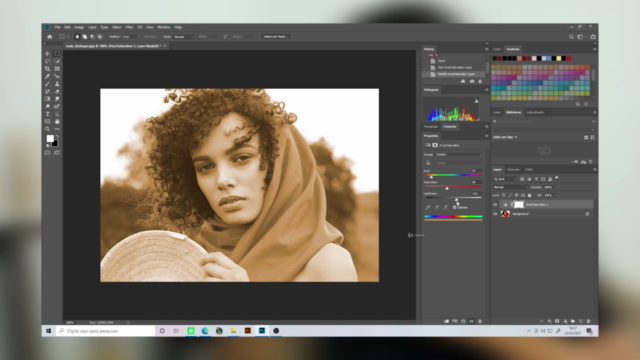
Task: Open the Style dropdown in options bar
Action: pyautogui.click(x=184, y=37)
